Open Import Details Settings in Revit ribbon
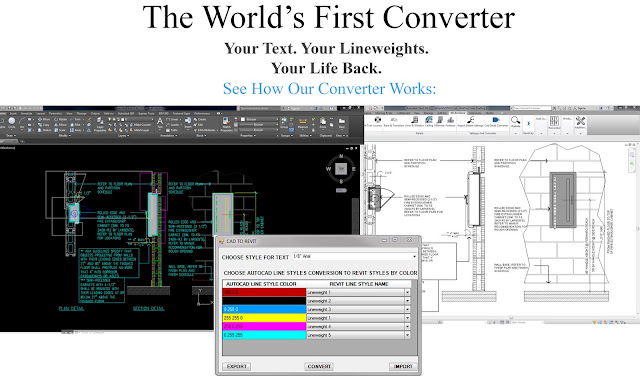Viewport: 640px width, 384px height. [x=470, y=122]
